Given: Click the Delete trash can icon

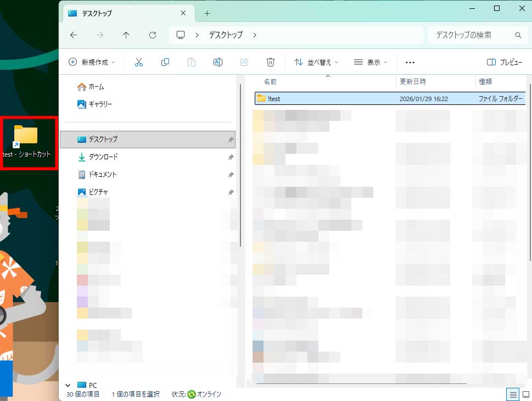Looking at the screenshot, I should pos(271,62).
